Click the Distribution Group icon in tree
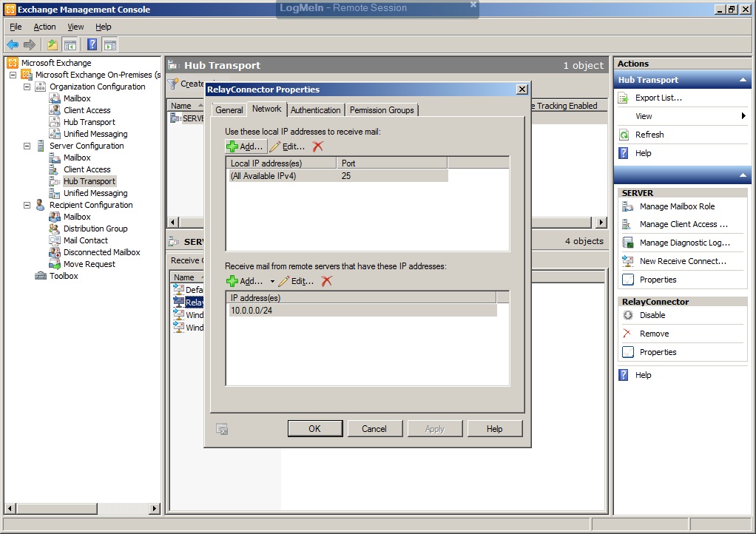The width and height of the screenshot is (756, 534). click(x=55, y=229)
